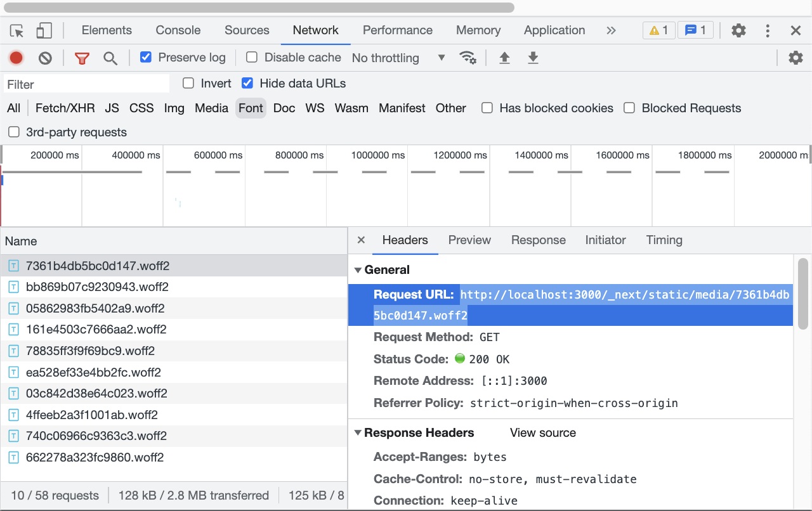Import a HAR file with upload icon
The image size is (812, 511).
[504, 58]
